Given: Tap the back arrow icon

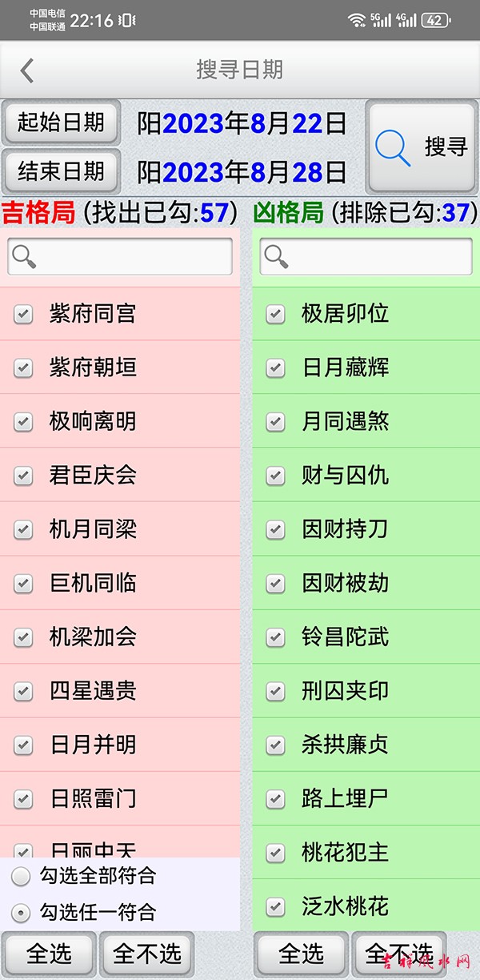Looking at the screenshot, I should pos(27,70).
